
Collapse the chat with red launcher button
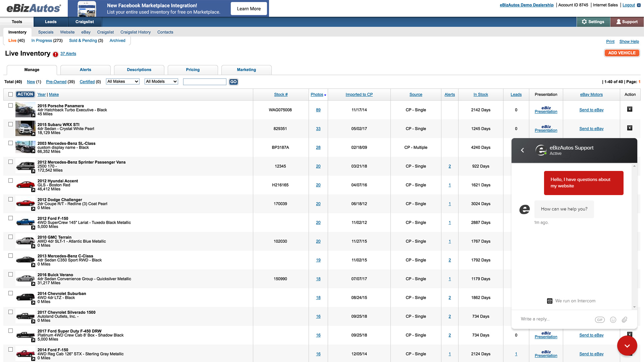[627, 346]
